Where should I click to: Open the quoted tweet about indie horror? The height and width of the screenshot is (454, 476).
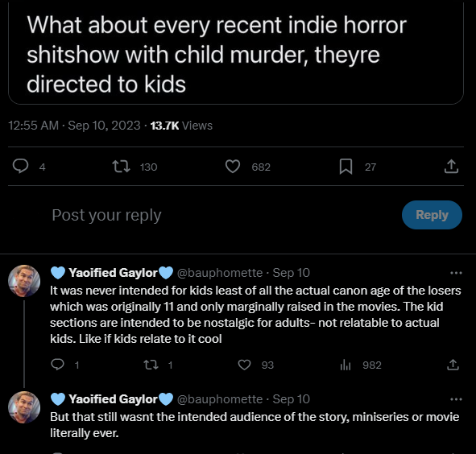pyautogui.click(x=236, y=53)
